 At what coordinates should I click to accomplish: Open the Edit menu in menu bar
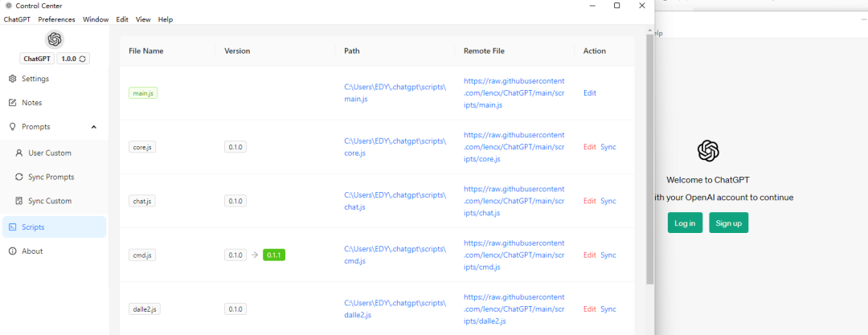point(122,19)
